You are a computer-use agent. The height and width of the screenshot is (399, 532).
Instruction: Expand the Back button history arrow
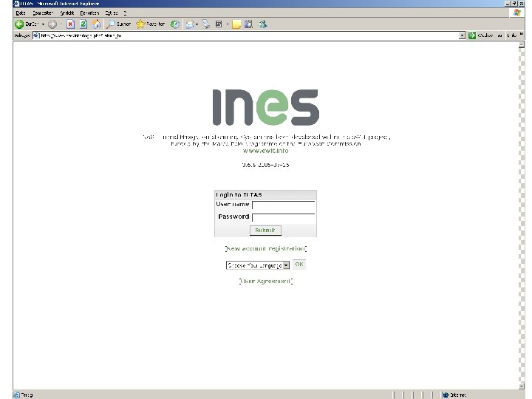[43, 24]
